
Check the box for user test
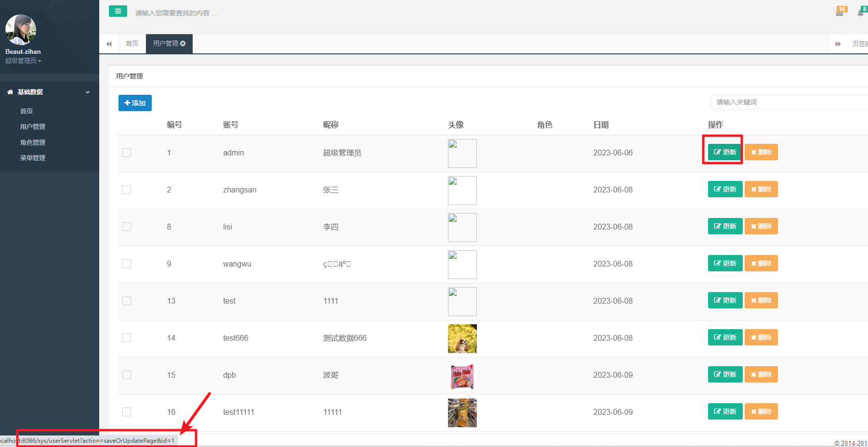click(127, 301)
